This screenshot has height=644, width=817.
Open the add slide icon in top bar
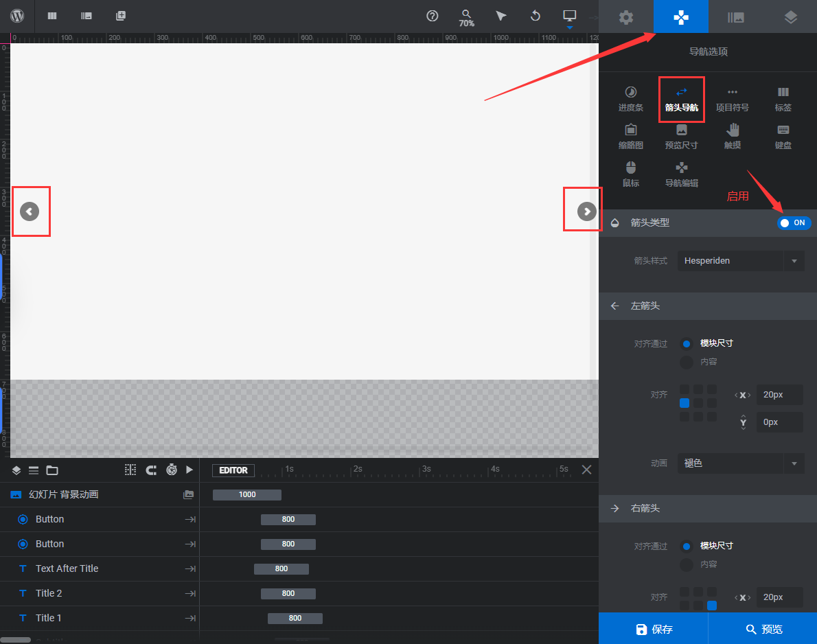point(120,16)
